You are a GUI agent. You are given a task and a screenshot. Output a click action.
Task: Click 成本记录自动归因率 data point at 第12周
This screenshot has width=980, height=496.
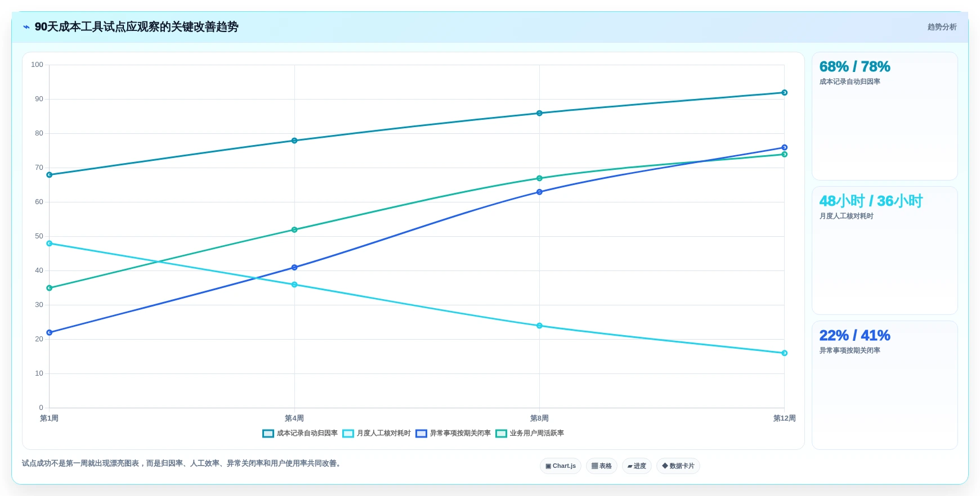tap(784, 93)
